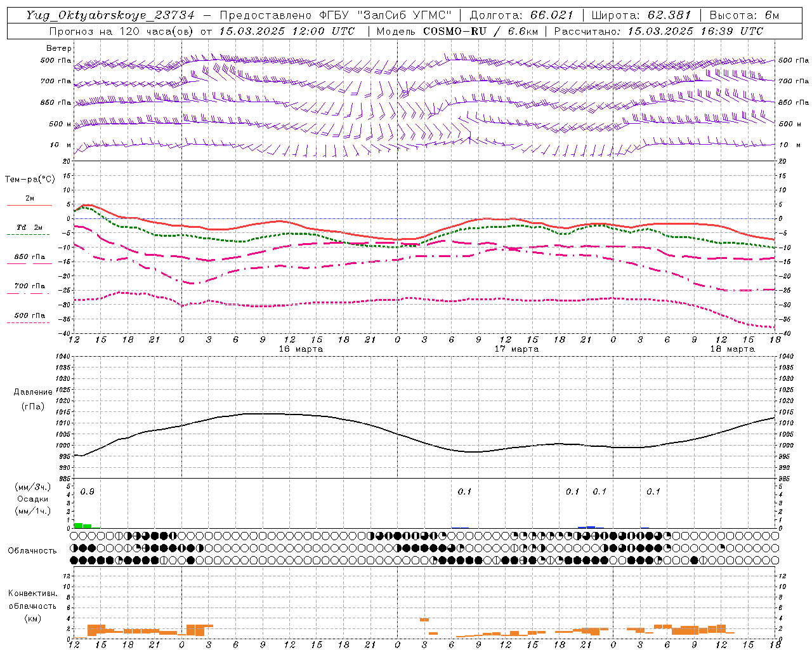Click the (км) convective height unit
Image resolution: width=812 pixels, height=650 pixels.
point(32,618)
